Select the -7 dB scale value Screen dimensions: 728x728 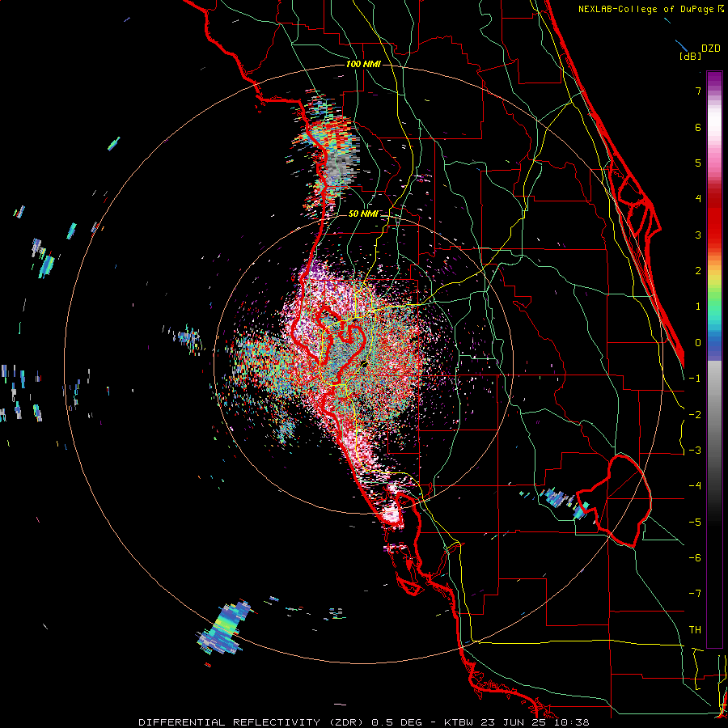(x=695, y=594)
